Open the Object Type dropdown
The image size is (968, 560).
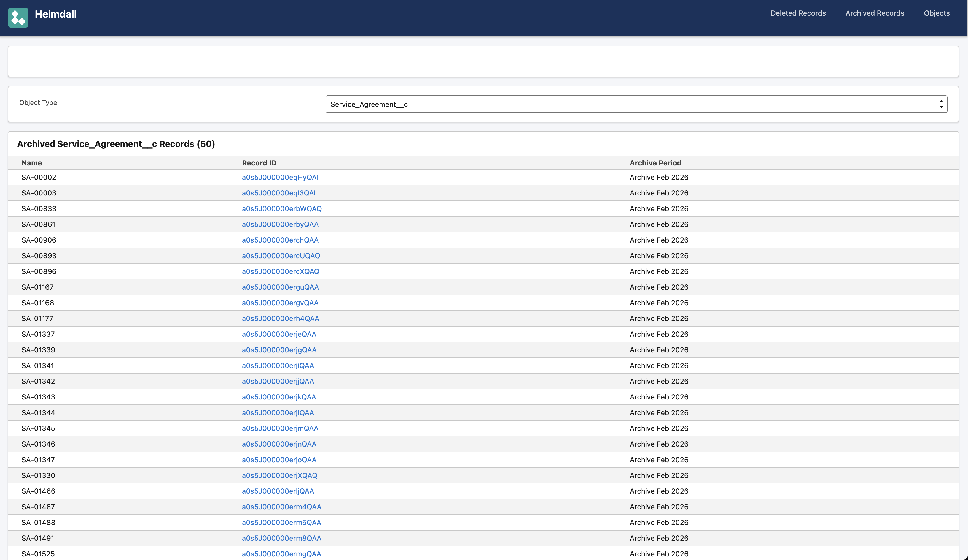point(636,104)
